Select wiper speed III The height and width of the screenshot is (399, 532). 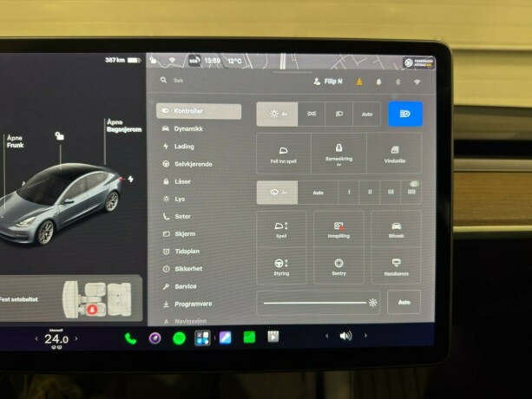391,193
